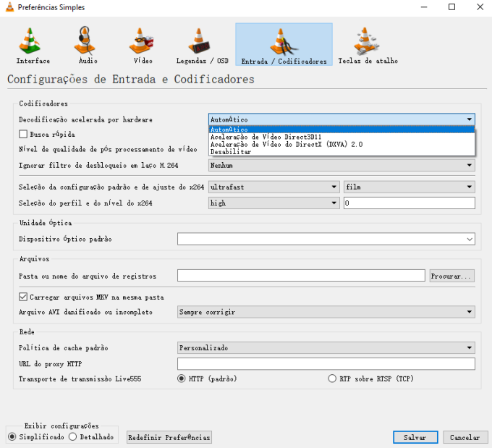The width and height of the screenshot is (492, 448).
Task: Choose Aceleração de Vídeo do DirectX (DXVA) 2.0
Action: 342,145
